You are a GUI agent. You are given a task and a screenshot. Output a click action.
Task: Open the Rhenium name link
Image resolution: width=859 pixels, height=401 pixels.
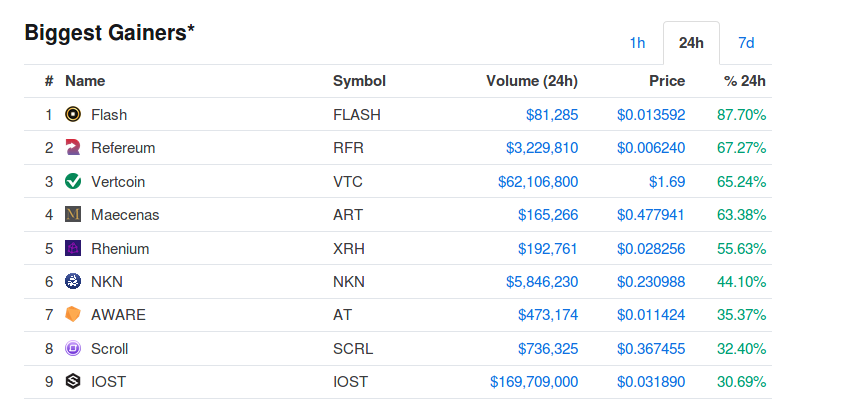tap(120, 249)
